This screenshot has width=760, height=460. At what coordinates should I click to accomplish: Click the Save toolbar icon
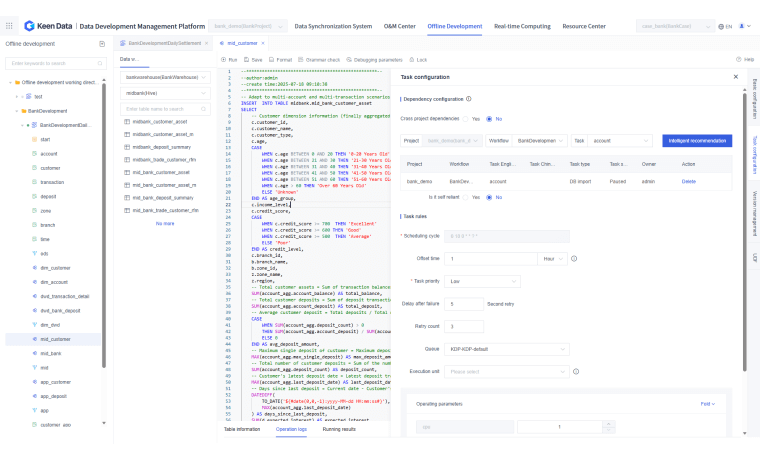254,60
